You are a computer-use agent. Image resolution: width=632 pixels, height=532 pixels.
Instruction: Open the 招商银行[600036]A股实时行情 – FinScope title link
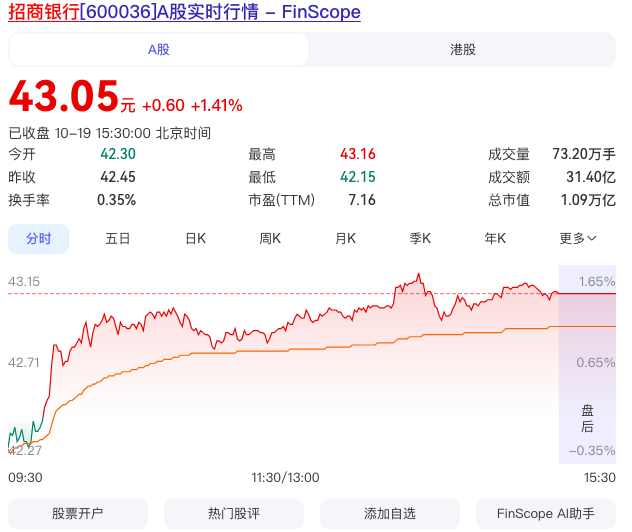pos(184,12)
